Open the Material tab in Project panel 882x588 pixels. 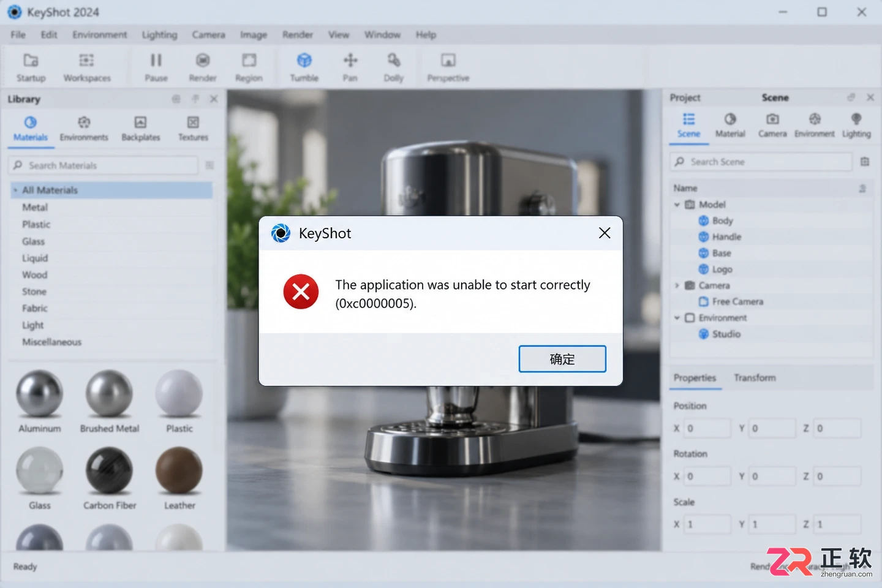(730, 125)
